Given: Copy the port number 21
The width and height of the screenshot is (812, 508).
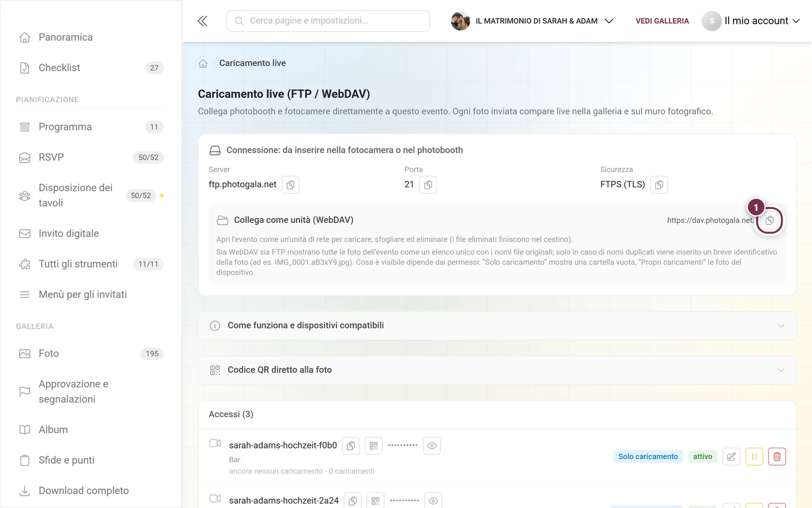Looking at the screenshot, I should click(428, 185).
